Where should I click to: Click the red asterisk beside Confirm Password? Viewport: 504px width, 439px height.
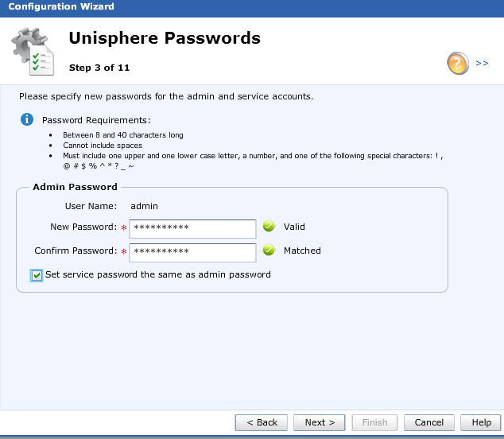(x=124, y=252)
